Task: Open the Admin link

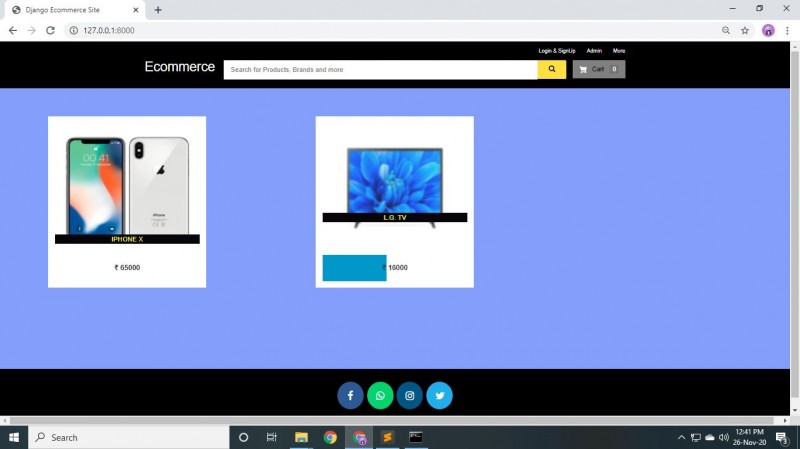Action: [x=594, y=51]
